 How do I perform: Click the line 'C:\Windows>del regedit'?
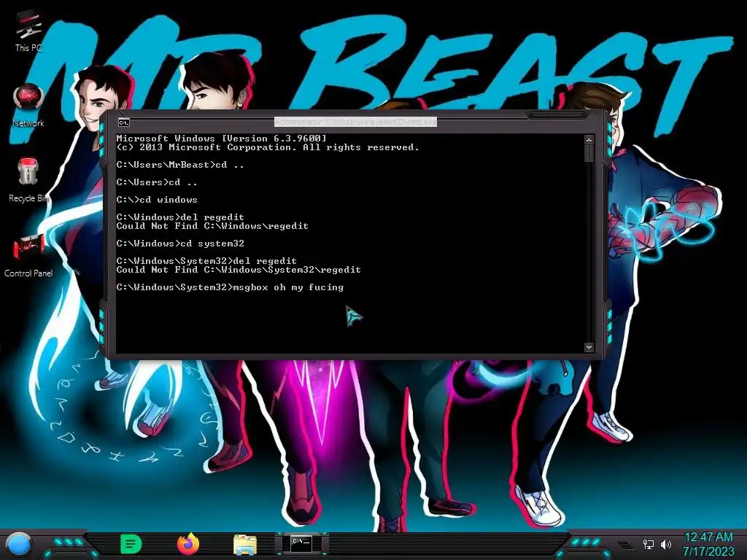180,217
